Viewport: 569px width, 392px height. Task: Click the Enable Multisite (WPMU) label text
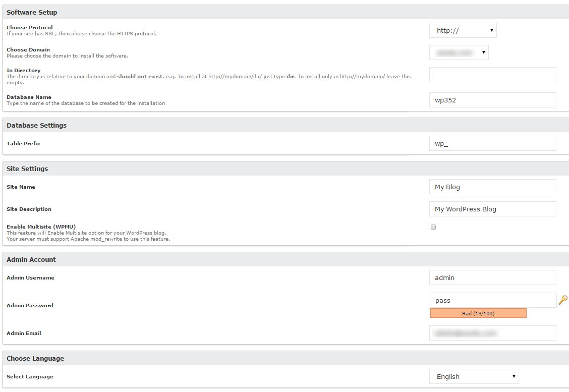[x=41, y=227]
